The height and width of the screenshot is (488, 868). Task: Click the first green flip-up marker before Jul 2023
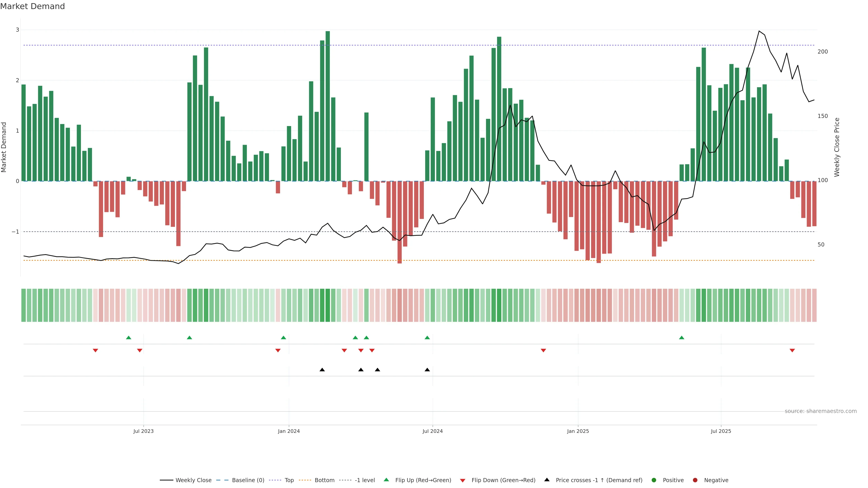point(128,338)
